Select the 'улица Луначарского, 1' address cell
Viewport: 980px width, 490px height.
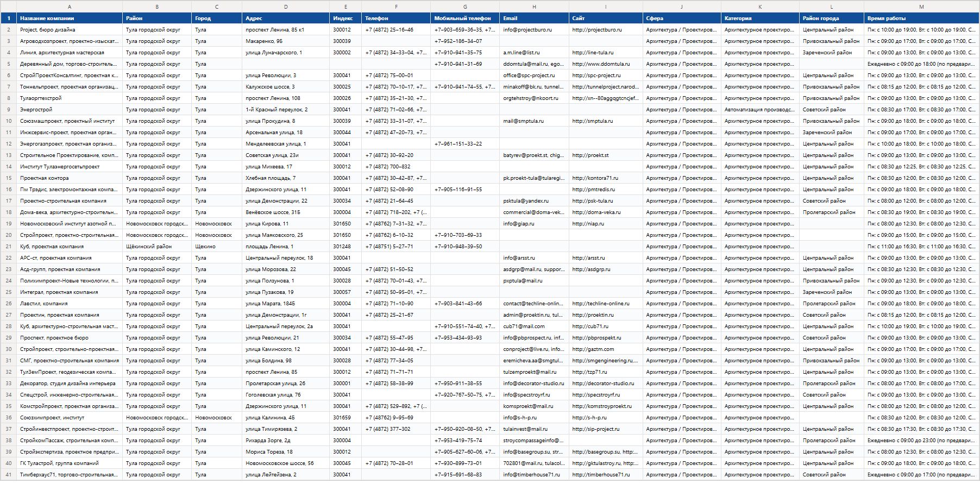point(286,53)
